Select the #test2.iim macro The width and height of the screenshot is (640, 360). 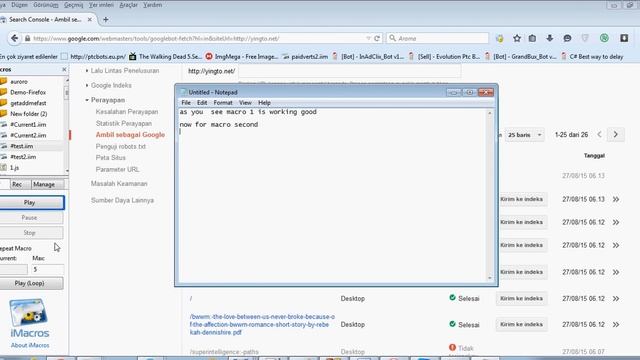(x=23, y=157)
